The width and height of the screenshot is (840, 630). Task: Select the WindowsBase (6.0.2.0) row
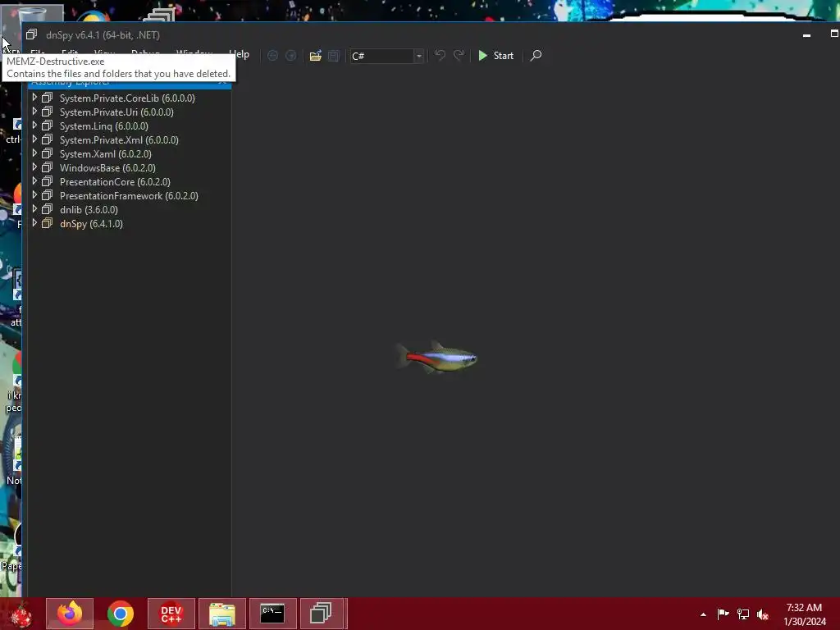130,167
